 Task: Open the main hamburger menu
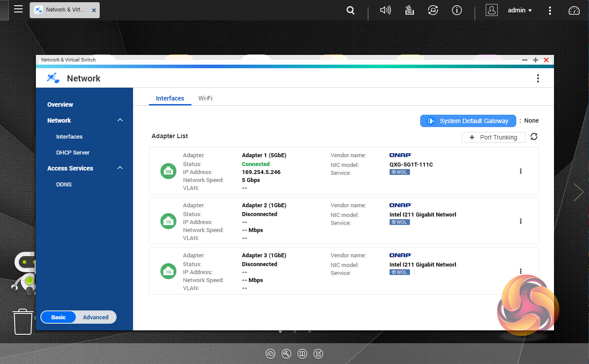coord(18,9)
